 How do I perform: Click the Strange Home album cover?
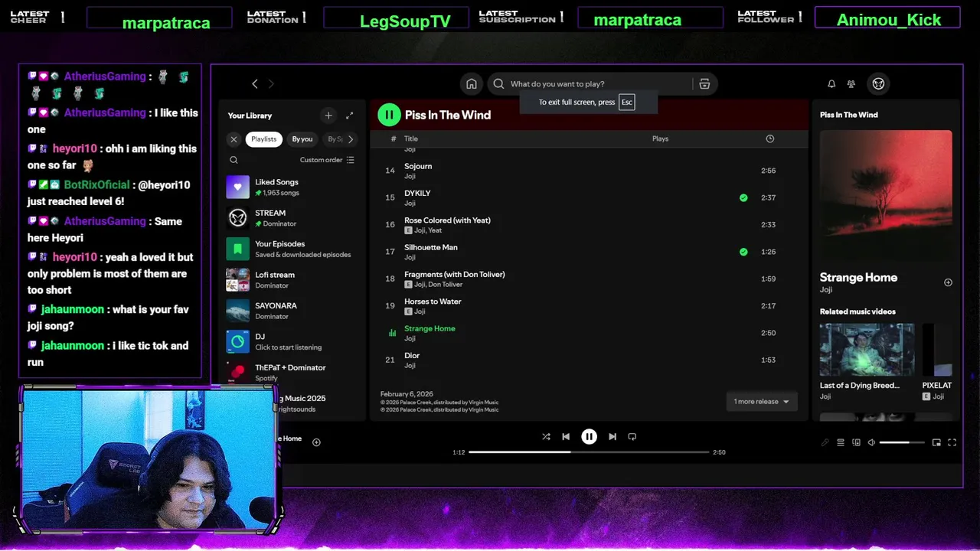886,196
